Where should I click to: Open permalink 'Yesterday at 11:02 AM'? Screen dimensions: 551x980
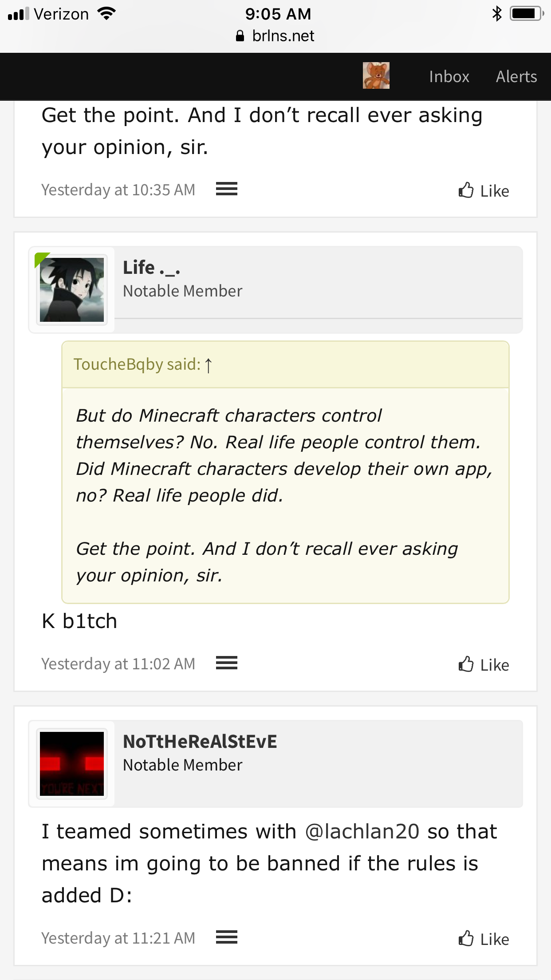point(118,664)
